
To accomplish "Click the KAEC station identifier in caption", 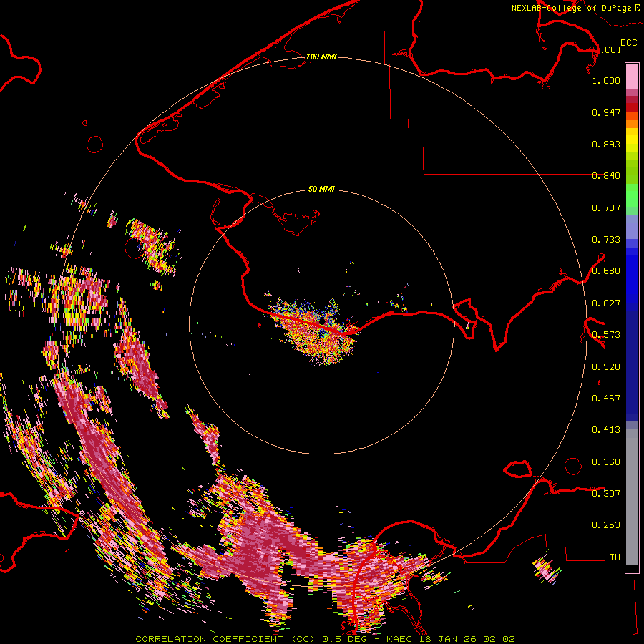I will point(400,639).
